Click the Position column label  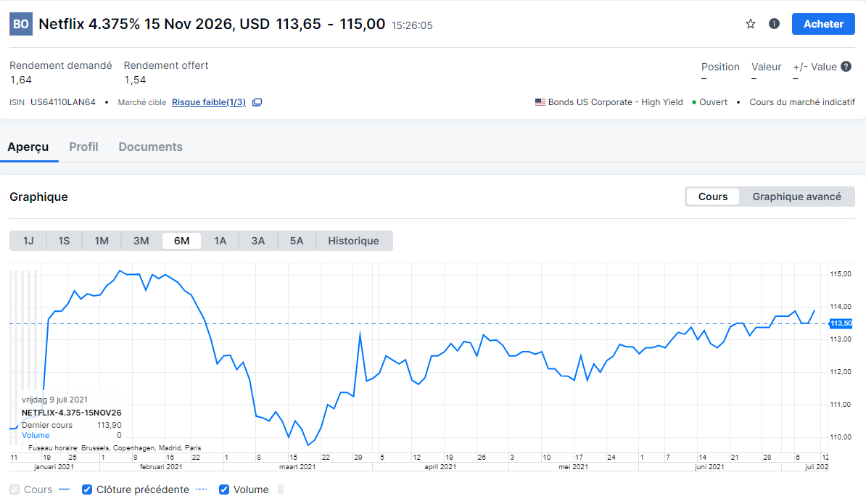tap(720, 67)
